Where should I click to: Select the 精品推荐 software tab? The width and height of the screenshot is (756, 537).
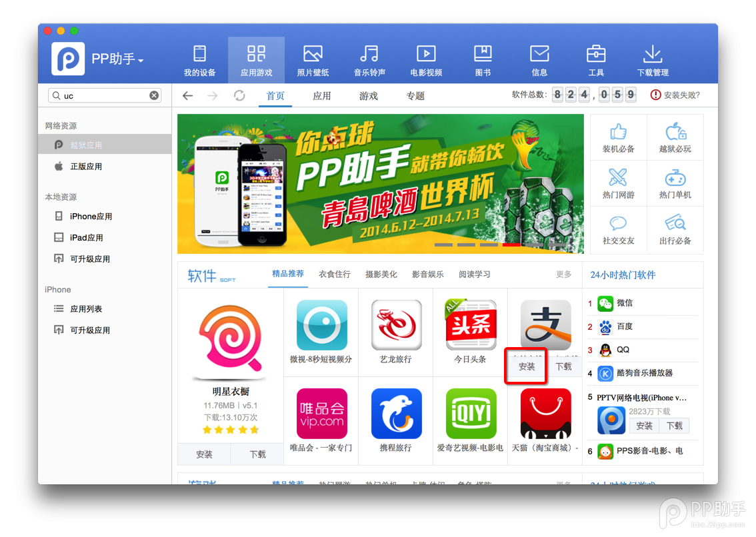[x=288, y=274]
